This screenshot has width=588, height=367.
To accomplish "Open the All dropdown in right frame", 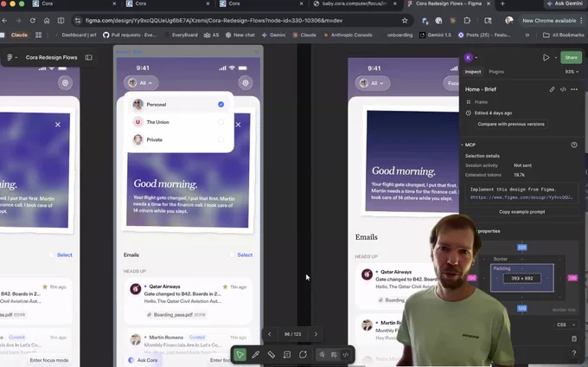I will (373, 83).
